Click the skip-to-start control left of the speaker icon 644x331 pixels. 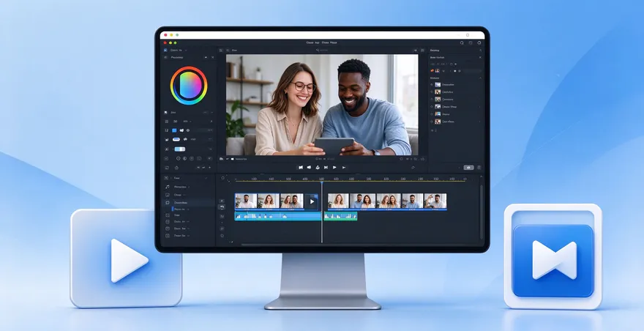pos(301,168)
